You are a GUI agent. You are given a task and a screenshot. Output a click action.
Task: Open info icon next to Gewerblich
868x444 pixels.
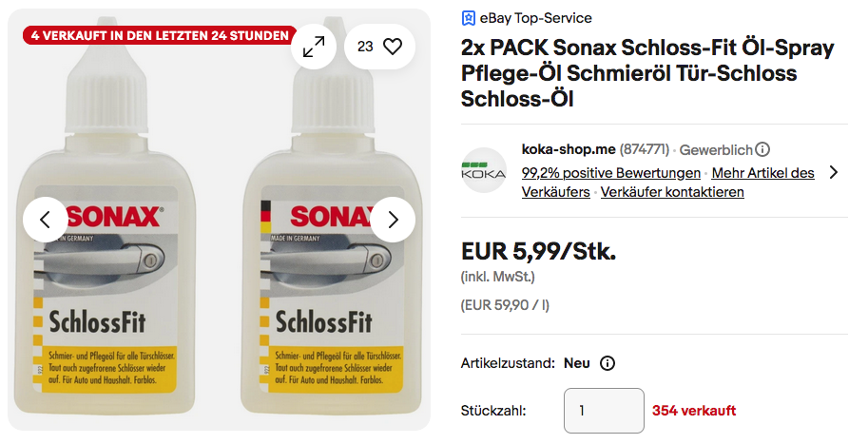tap(762, 149)
